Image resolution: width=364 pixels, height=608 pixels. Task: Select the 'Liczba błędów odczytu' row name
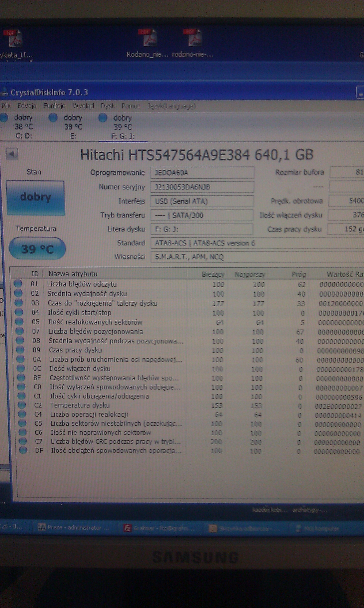(82, 284)
